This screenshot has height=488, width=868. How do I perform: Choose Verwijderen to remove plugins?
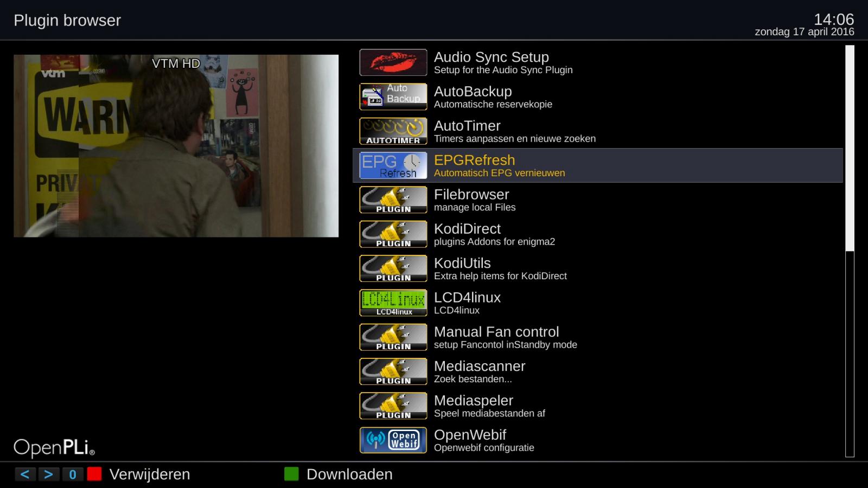point(150,474)
